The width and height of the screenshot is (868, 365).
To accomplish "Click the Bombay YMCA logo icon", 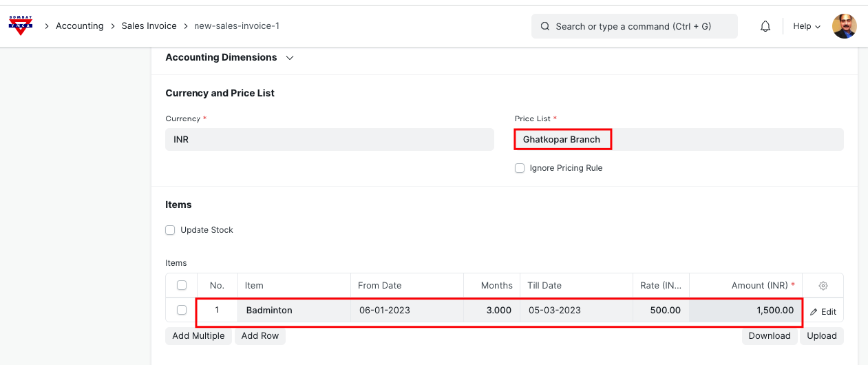I will pyautogui.click(x=21, y=25).
